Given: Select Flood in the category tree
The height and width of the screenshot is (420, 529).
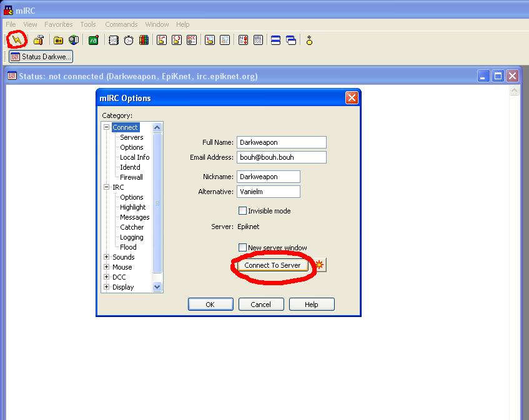Looking at the screenshot, I should coord(128,247).
